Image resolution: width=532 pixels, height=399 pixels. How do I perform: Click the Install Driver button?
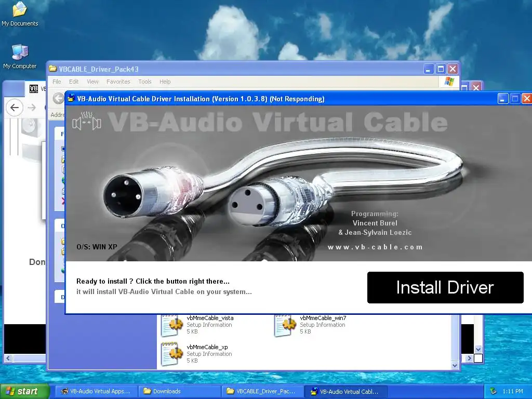click(x=445, y=287)
